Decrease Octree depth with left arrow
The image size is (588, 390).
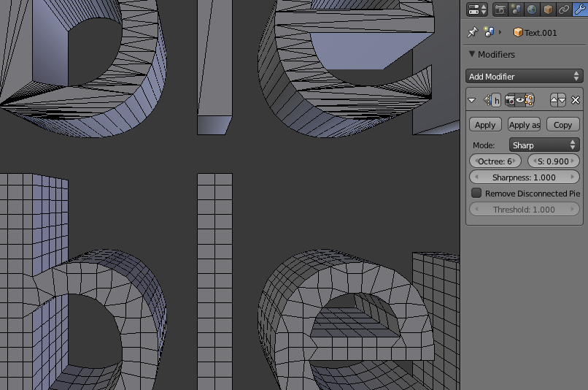[475, 161]
